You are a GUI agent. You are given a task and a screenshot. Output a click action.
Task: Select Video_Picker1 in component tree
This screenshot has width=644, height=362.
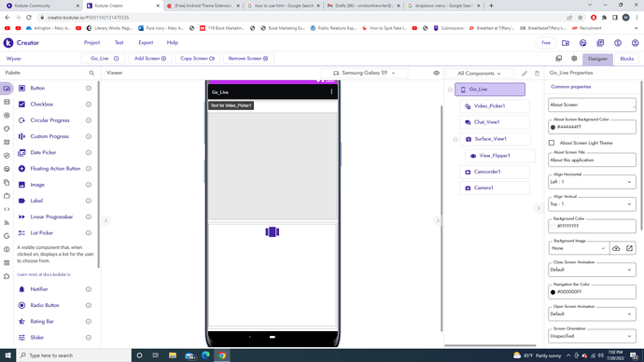click(x=495, y=105)
